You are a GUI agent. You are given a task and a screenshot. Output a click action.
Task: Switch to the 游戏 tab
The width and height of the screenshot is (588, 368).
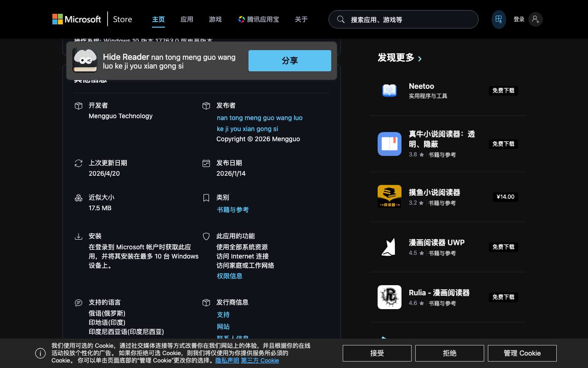(215, 19)
